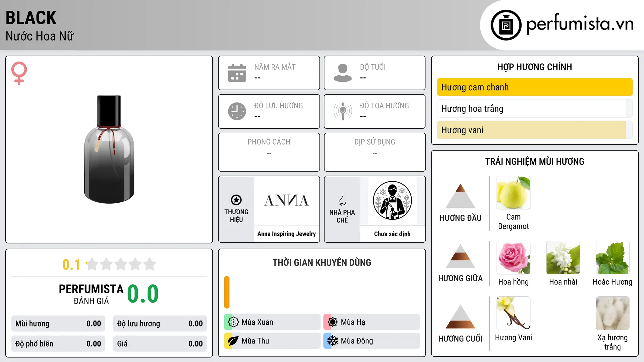This screenshot has height=362, width=644.
Task: Click the perfumista.vn bottle logo icon
Action: 506,25
